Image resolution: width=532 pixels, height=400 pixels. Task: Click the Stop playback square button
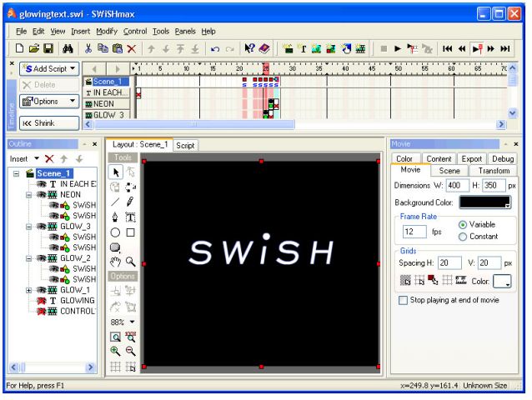384,49
